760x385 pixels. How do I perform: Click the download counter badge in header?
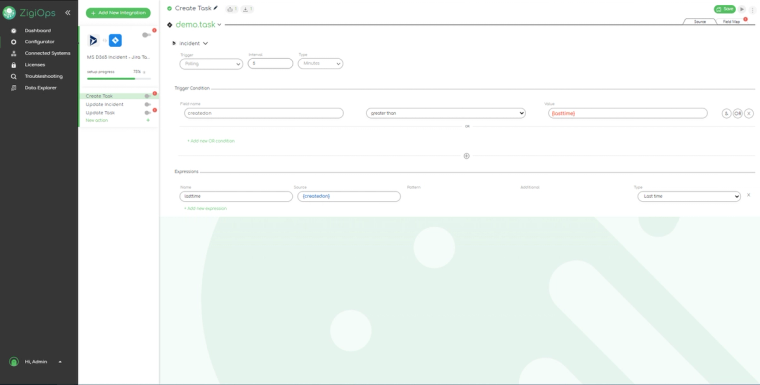[x=247, y=9]
